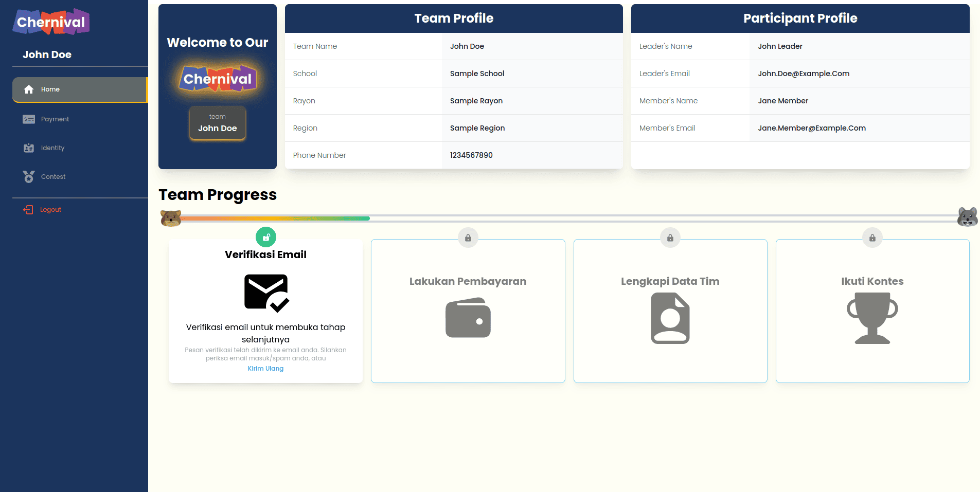Click the Jane Member value
The height and width of the screenshot is (492, 980).
(x=783, y=101)
